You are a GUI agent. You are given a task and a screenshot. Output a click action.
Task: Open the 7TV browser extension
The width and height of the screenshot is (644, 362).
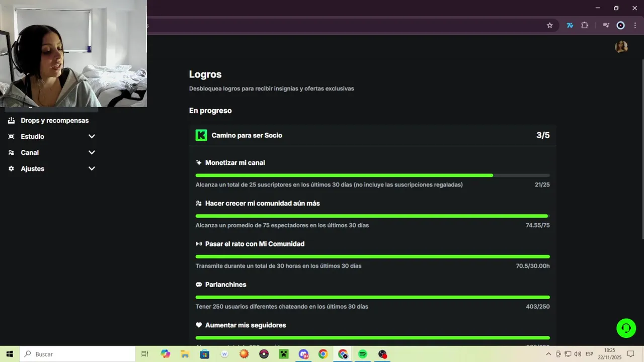[x=570, y=26]
